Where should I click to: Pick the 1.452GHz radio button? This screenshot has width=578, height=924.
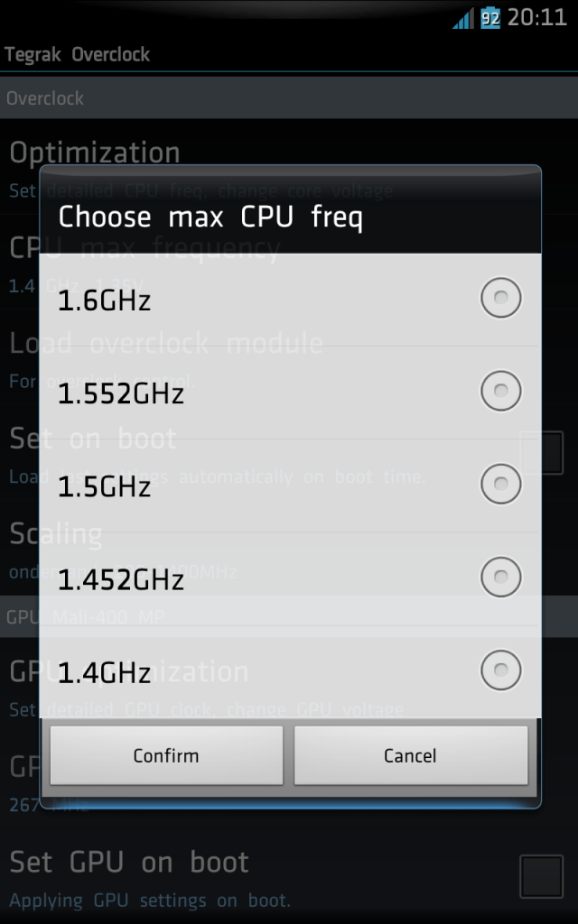point(500,577)
